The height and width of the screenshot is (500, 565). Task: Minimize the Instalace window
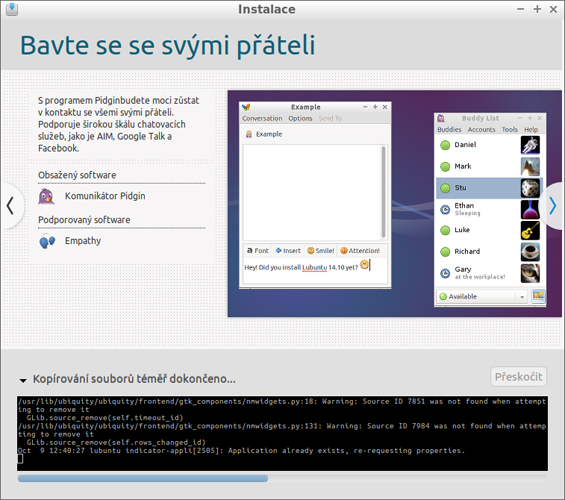point(520,9)
